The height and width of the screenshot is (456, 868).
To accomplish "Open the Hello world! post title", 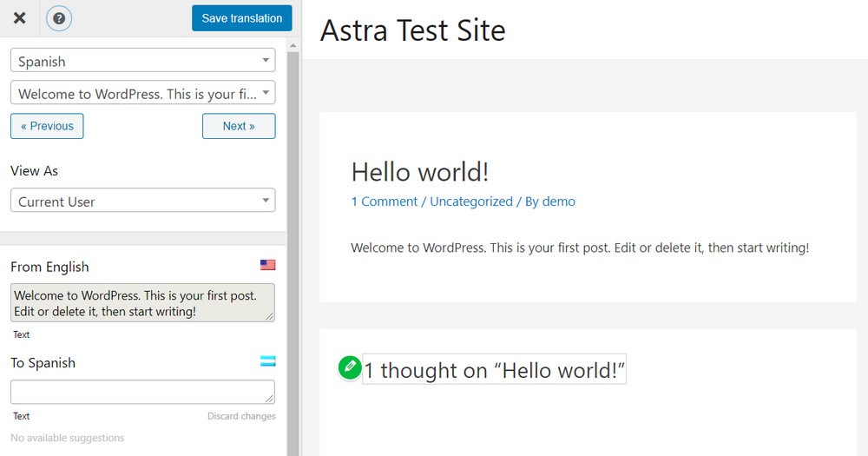I will tap(420, 172).
